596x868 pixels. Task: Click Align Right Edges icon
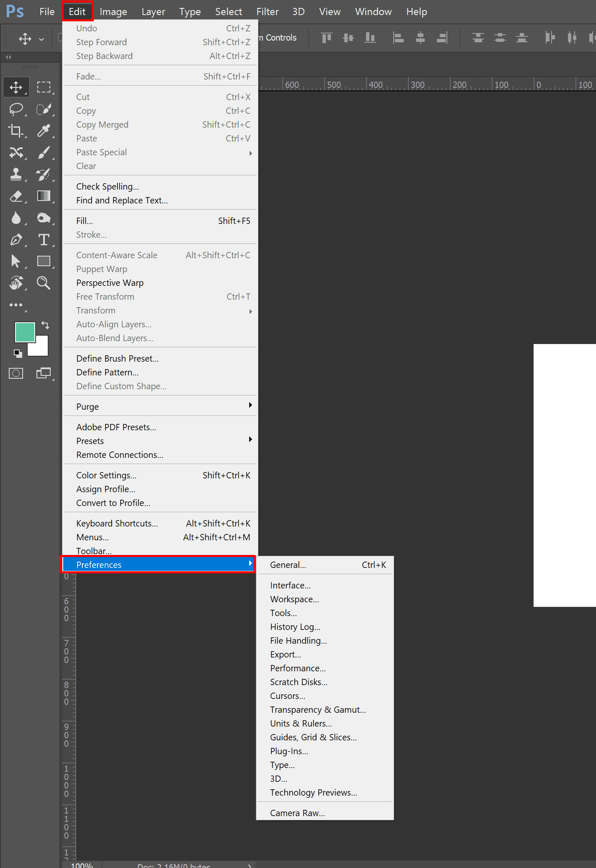coord(442,38)
